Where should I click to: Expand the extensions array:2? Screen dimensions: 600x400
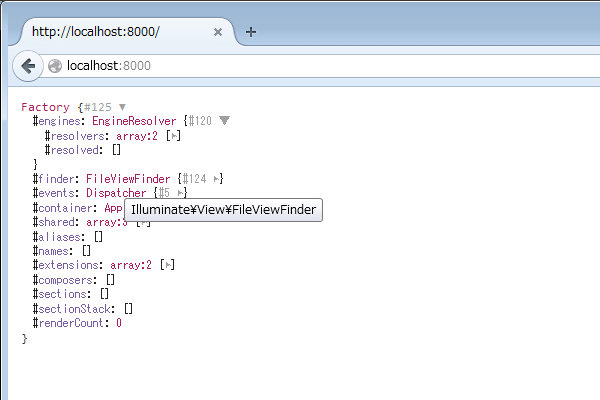pyautogui.click(x=167, y=265)
